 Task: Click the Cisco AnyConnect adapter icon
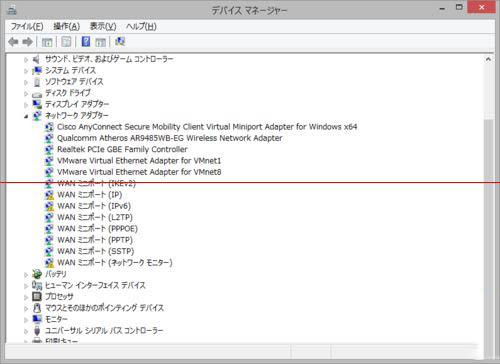coord(49,127)
